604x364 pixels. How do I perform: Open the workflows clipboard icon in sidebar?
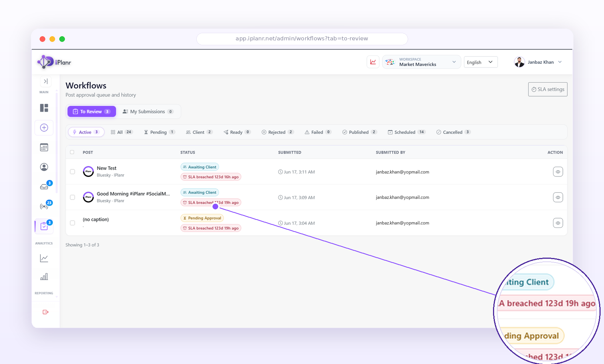(44, 226)
